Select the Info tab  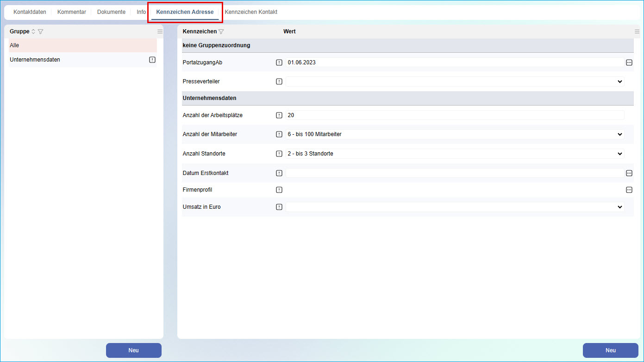pyautogui.click(x=141, y=12)
